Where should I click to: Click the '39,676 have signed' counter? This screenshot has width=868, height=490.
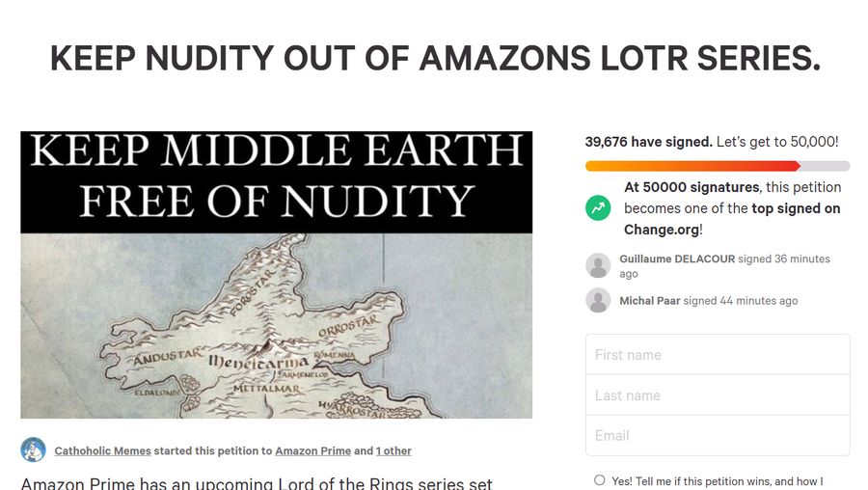[649, 142]
